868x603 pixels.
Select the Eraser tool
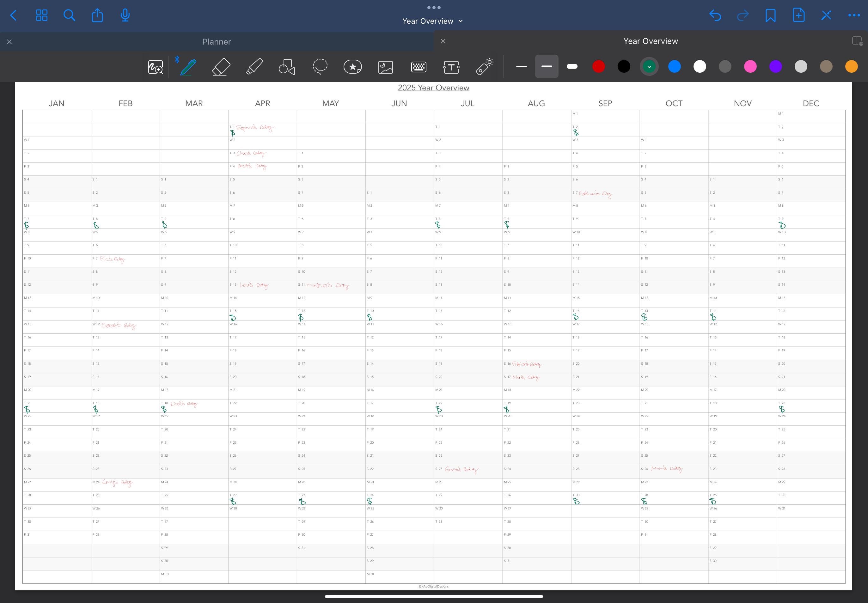pyautogui.click(x=221, y=66)
